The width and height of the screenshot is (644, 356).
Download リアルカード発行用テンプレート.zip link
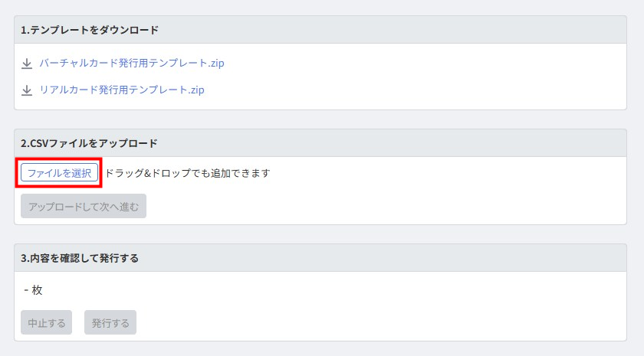click(122, 90)
